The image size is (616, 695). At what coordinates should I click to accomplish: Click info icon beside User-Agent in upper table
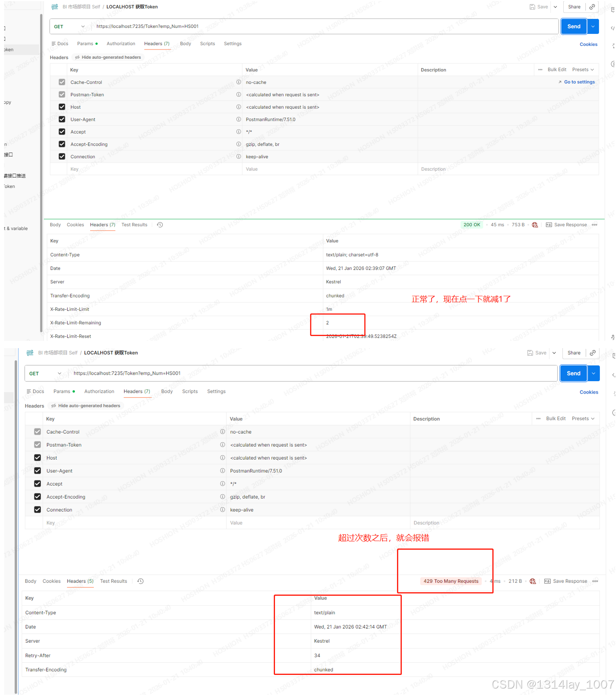[x=238, y=120]
